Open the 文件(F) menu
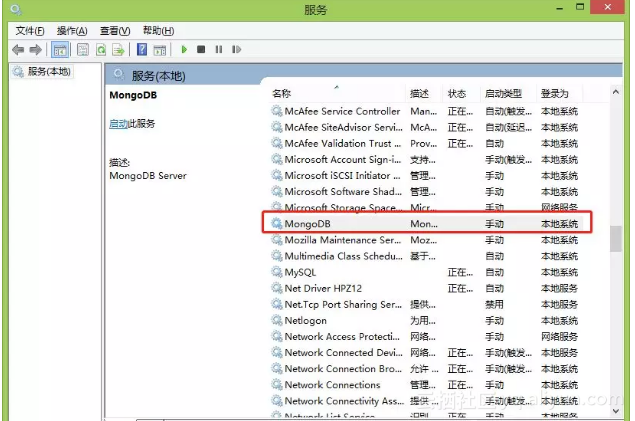The height and width of the screenshot is (421, 635). point(30,31)
